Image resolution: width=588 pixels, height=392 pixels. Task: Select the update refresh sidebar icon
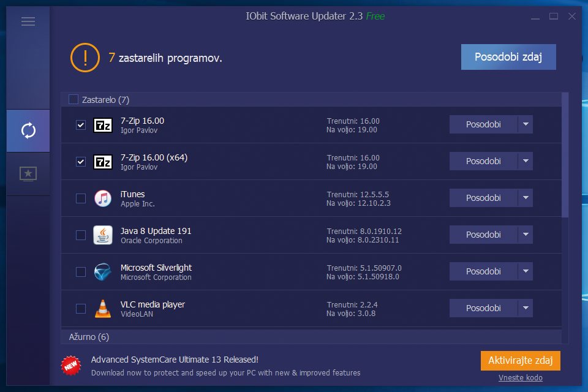coord(28,130)
